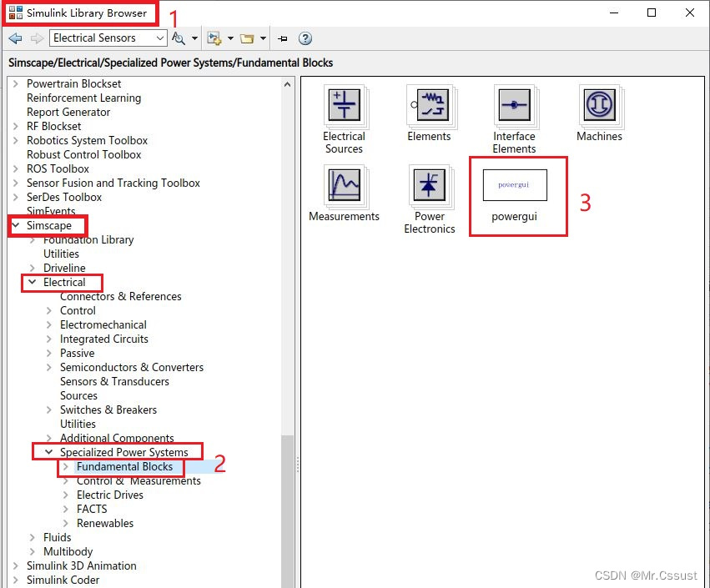The image size is (710, 588).
Task: Select Multibody in the tree
Action: tap(68, 551)
